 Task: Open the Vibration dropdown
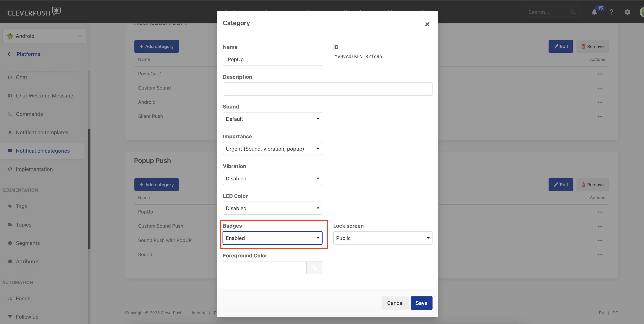pyautogui.click(x=272, y=179)
